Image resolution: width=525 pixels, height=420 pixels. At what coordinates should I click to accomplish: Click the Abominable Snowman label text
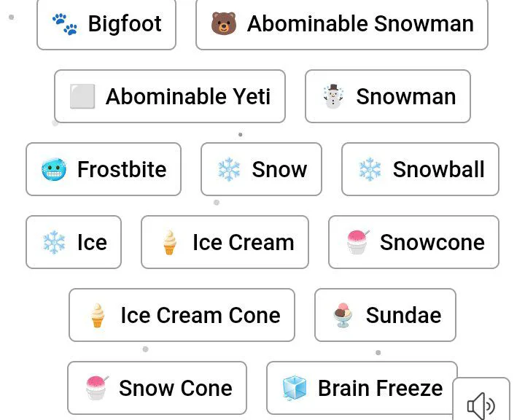tap(360, 24)
